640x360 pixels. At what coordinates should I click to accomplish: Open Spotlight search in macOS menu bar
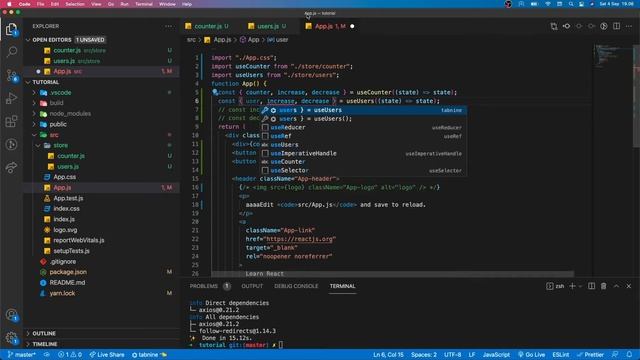tap(571, 4)
